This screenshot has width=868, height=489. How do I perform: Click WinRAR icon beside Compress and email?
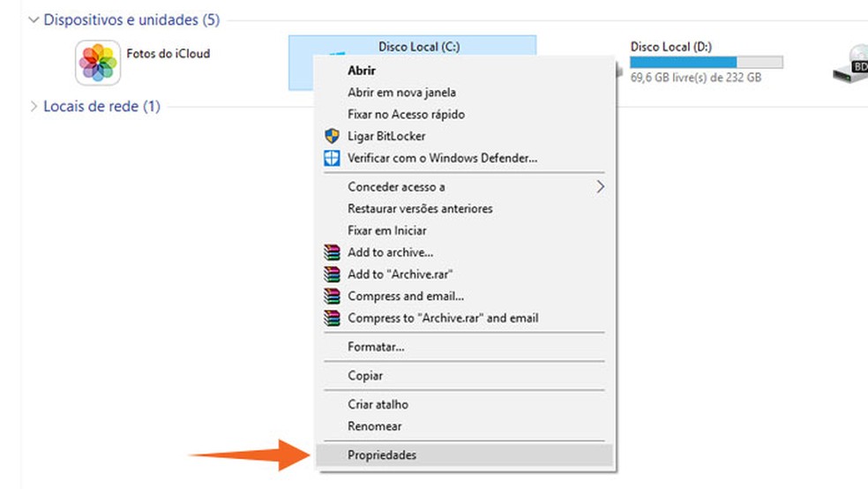332,297
